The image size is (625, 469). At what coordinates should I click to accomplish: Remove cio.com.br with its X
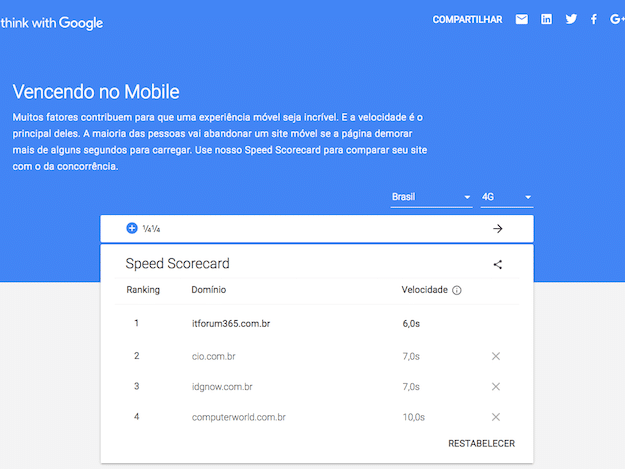[x=496, y=356]
